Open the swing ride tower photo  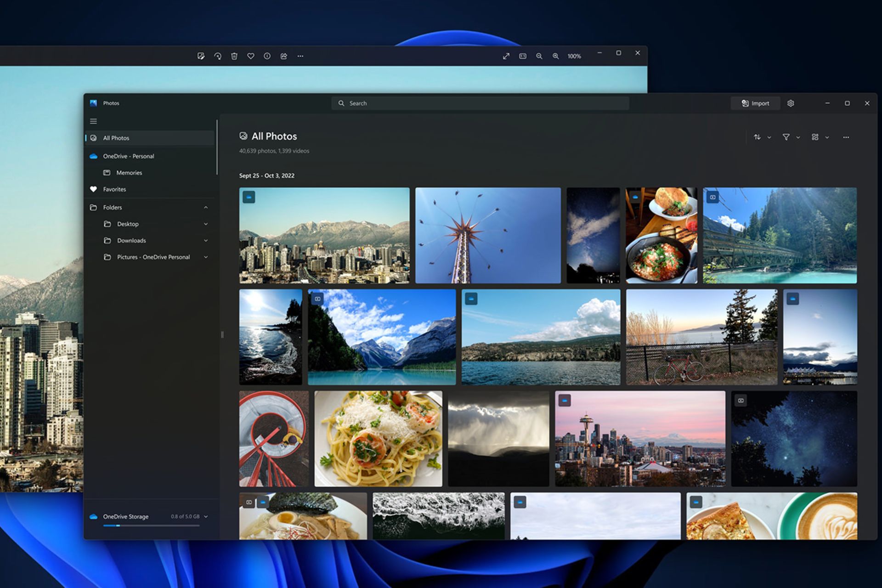(x=488, y=235)
